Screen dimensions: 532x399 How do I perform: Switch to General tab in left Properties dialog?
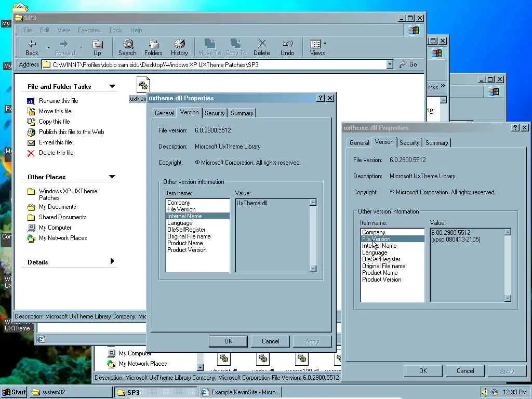(165, 113)
